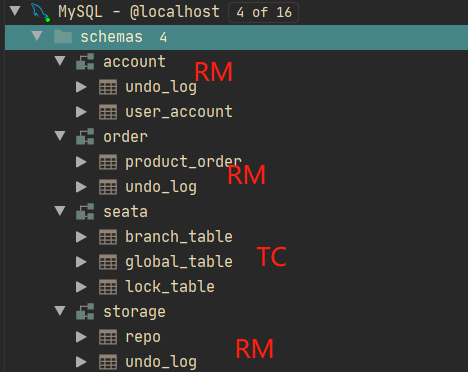
Task: Select the 'product_order' table name
Action: tap(183, 163)
